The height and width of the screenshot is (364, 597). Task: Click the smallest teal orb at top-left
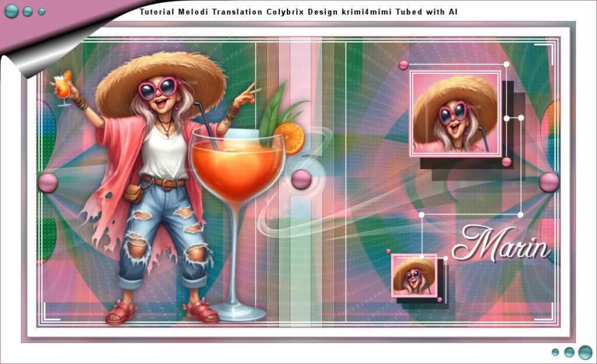pos(41,12)
